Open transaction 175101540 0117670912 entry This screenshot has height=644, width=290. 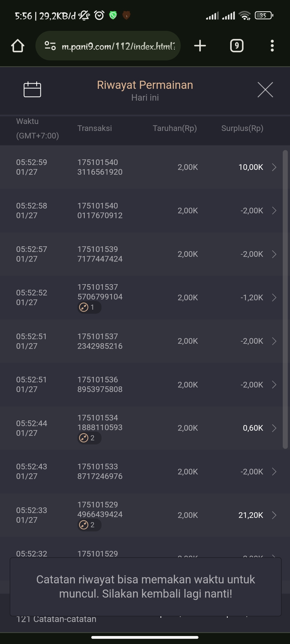pyautogui.click(x=100, y=211)
